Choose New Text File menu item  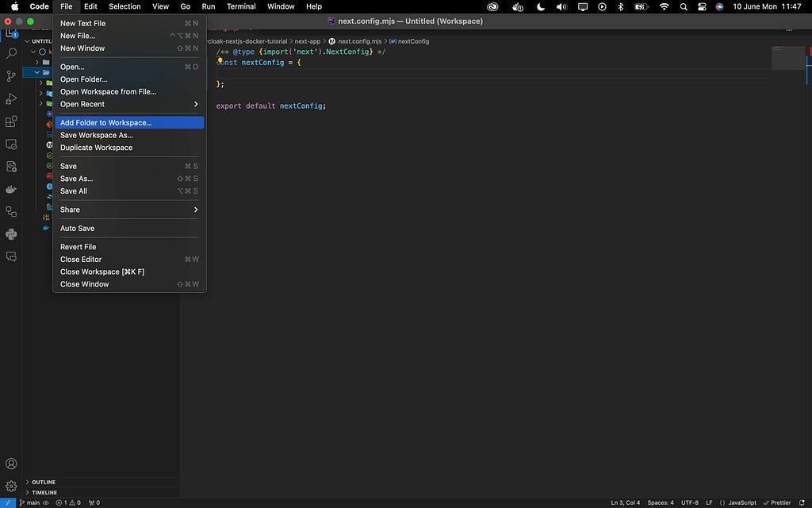[129, 23]
